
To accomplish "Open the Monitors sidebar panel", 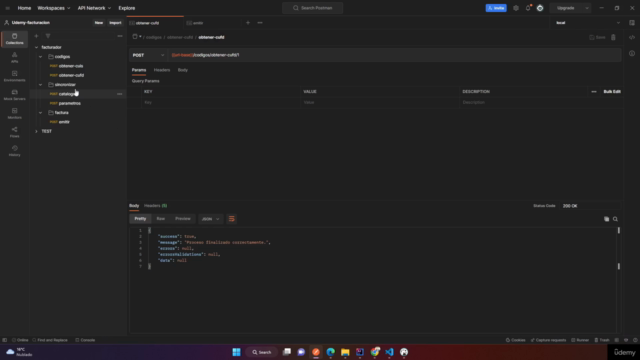I will coord(14,113).
